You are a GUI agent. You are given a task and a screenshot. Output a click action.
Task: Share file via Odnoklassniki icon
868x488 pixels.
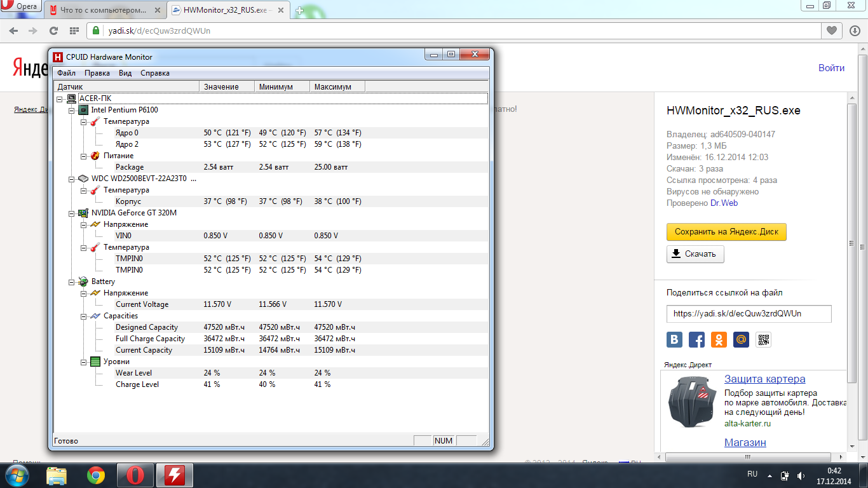[x=719, y=339]
